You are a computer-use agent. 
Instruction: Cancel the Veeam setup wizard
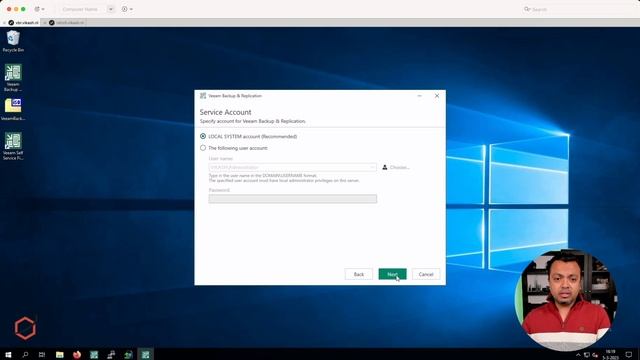(426, 274)
